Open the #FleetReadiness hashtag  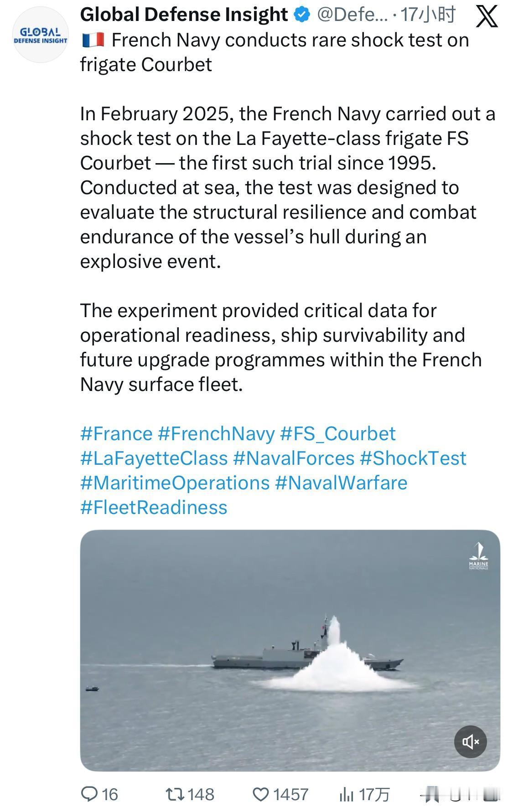[154, 507]
